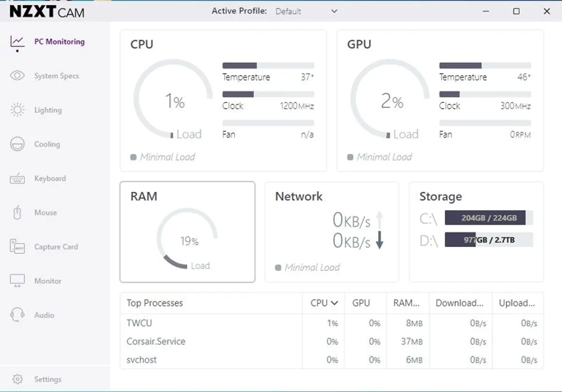
Task: Click the Mouse icon in sidebar
Action: tap(17, 213)
